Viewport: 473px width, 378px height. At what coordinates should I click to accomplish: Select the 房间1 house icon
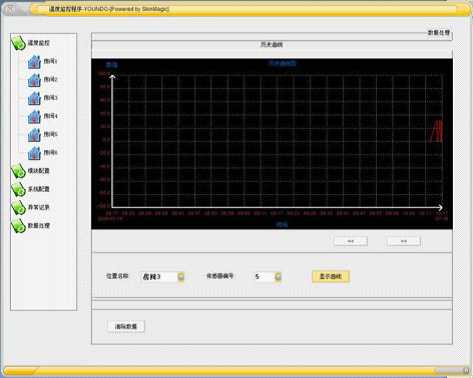(x=34, y=62)
